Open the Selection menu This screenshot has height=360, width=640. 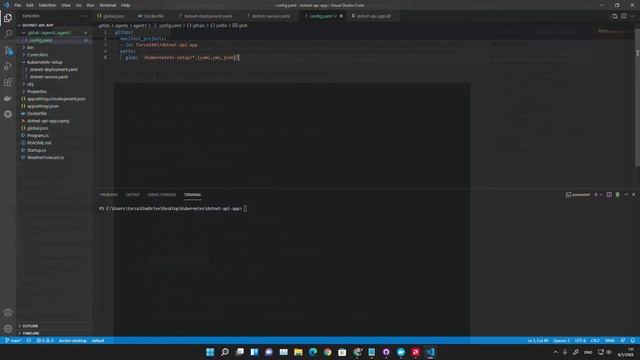(47, 5)
